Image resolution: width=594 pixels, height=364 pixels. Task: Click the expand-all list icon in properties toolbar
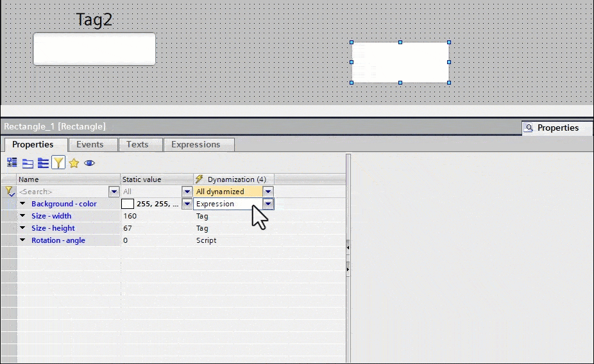point(43,163)
